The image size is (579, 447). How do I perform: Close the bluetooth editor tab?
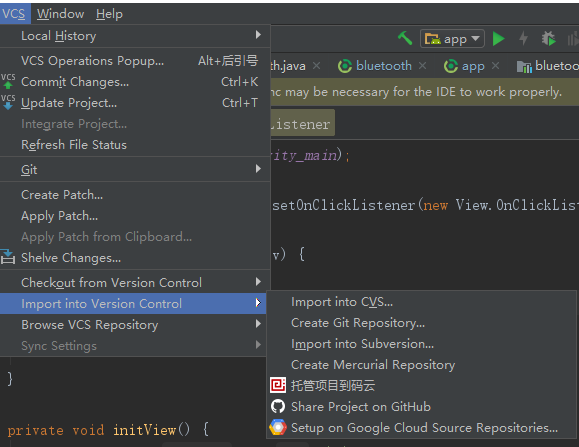coord(422,66)
